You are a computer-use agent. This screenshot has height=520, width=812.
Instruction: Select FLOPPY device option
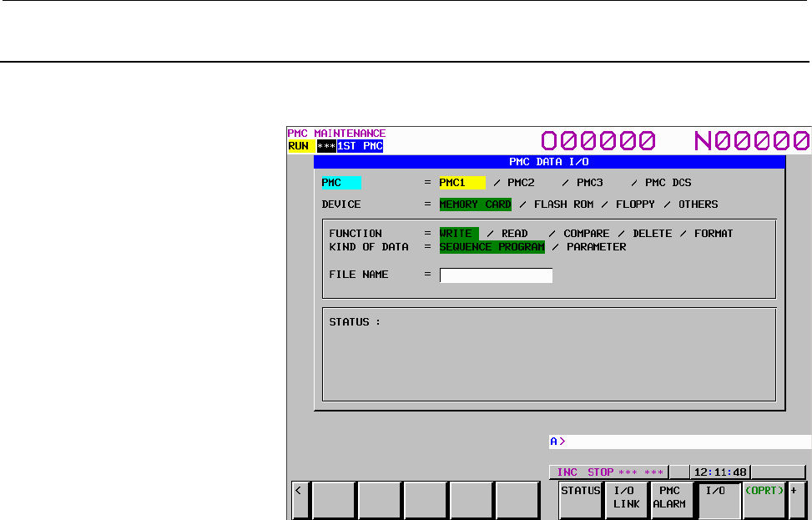pos(635,204)
